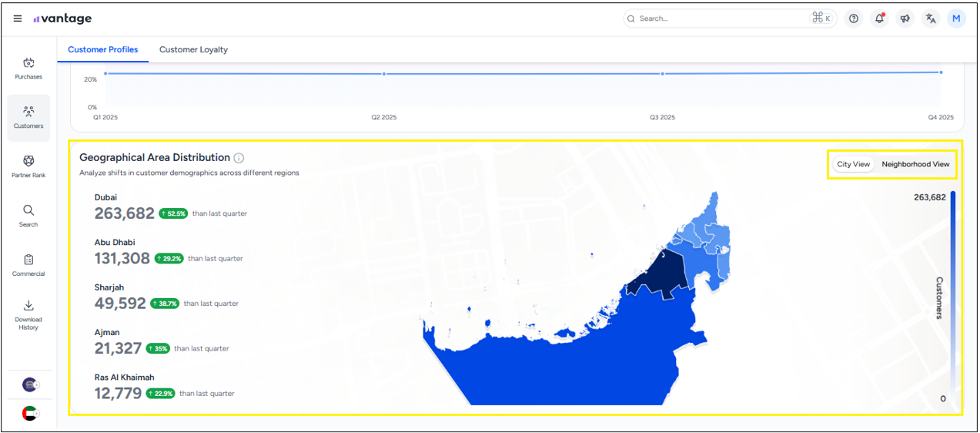Open Download History
This screenshot has width=980, height=433.
point(28,314)
